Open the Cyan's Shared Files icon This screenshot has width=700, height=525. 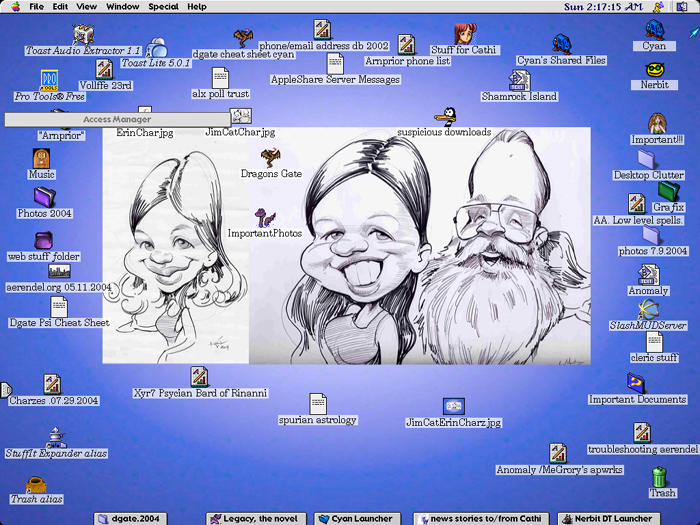click(562, 44)
